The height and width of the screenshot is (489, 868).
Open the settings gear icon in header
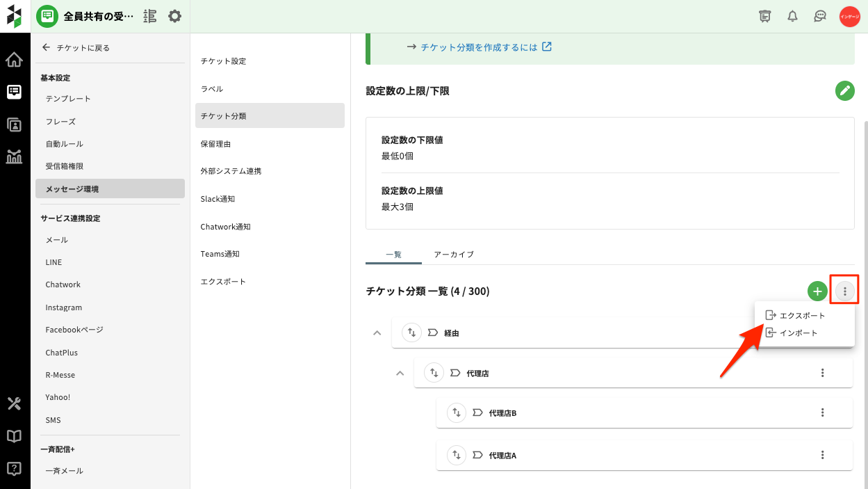coord(175,16)
